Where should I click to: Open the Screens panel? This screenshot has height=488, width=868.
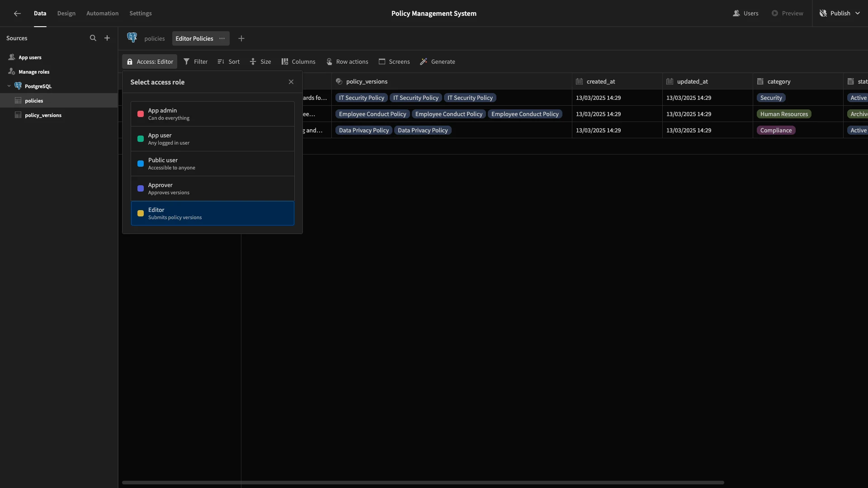394,61
